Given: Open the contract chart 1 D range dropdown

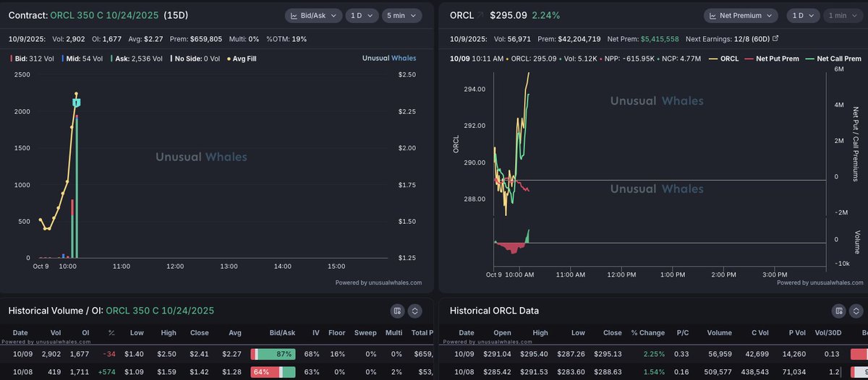Looking at the screenshot, I should 361,15.
